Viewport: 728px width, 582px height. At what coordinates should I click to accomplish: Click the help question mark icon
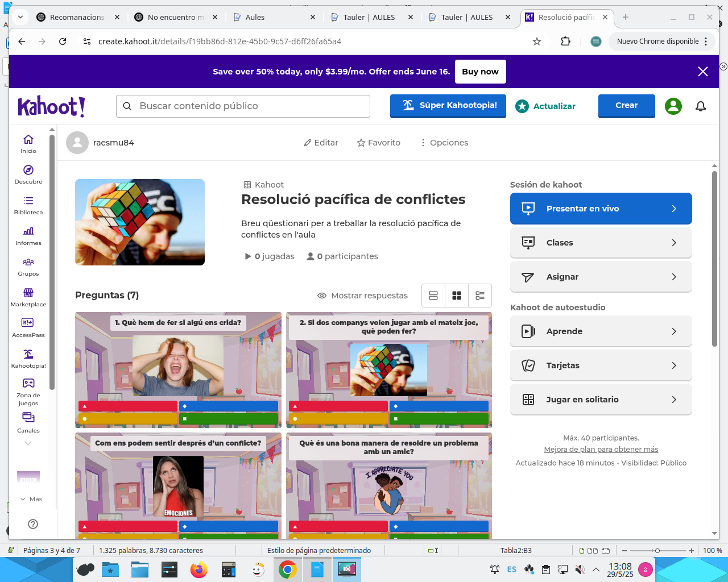[33, 524]
